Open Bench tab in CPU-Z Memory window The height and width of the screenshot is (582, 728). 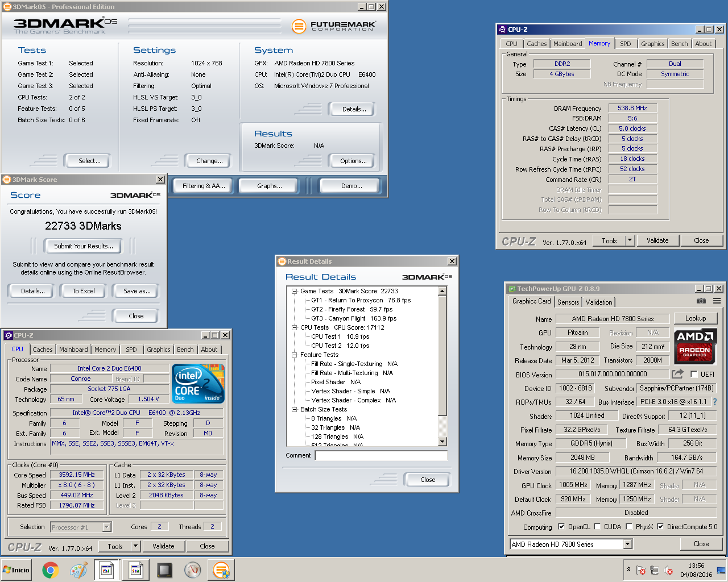(679, 44)
